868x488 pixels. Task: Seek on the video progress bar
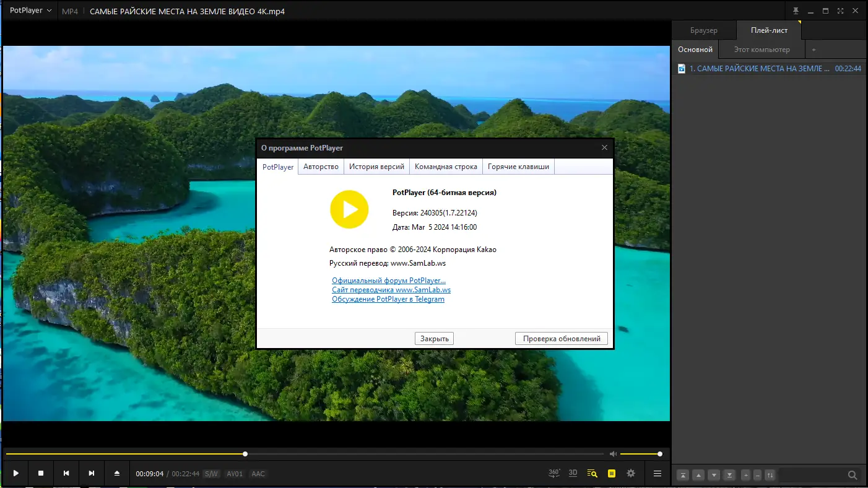304,454
